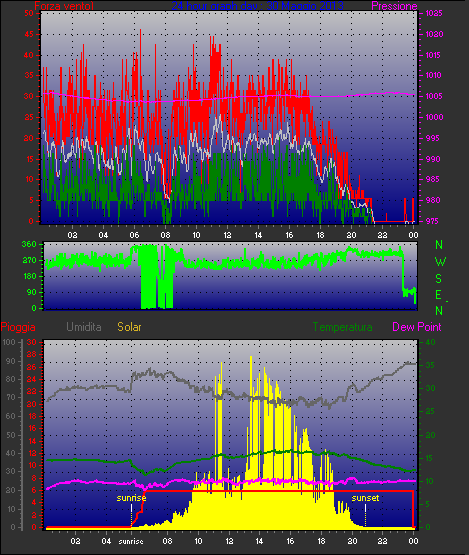Click the 1005 value on the pressure axis
This screenshot has width=469, height=555.
(x=434, y=96)
